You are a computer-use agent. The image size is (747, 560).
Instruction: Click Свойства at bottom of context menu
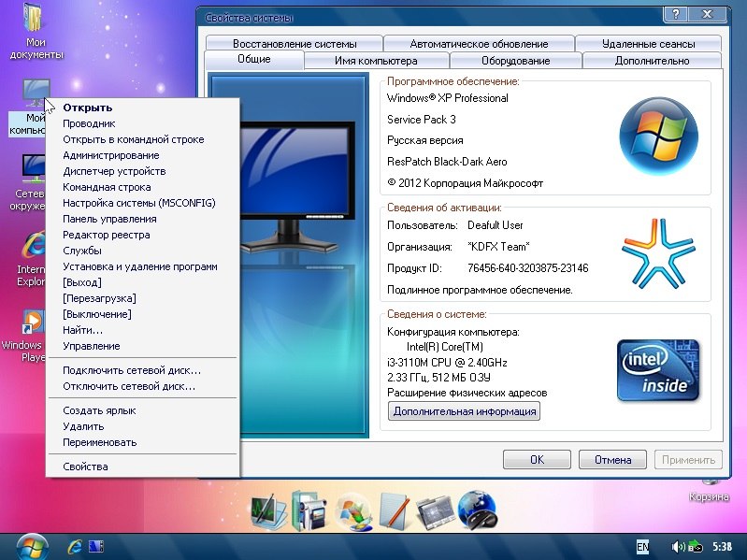tap(85, 467)
